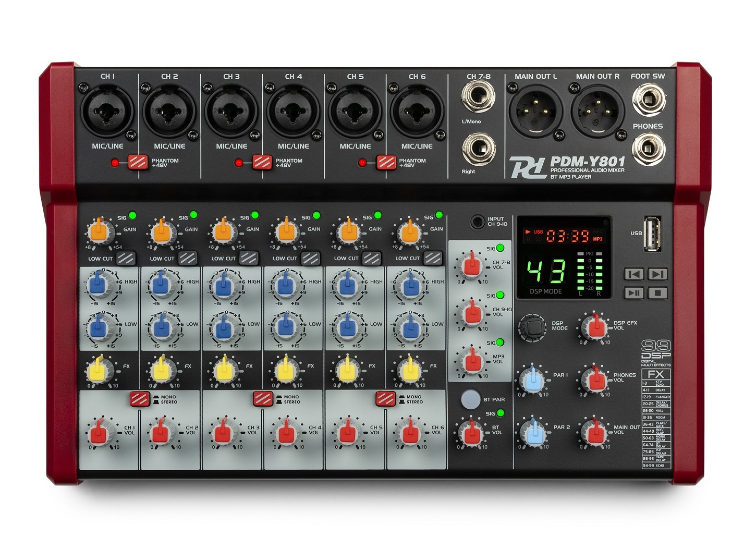Click the CH 3 MIC/LINE combo input

(x=230, y=112)
